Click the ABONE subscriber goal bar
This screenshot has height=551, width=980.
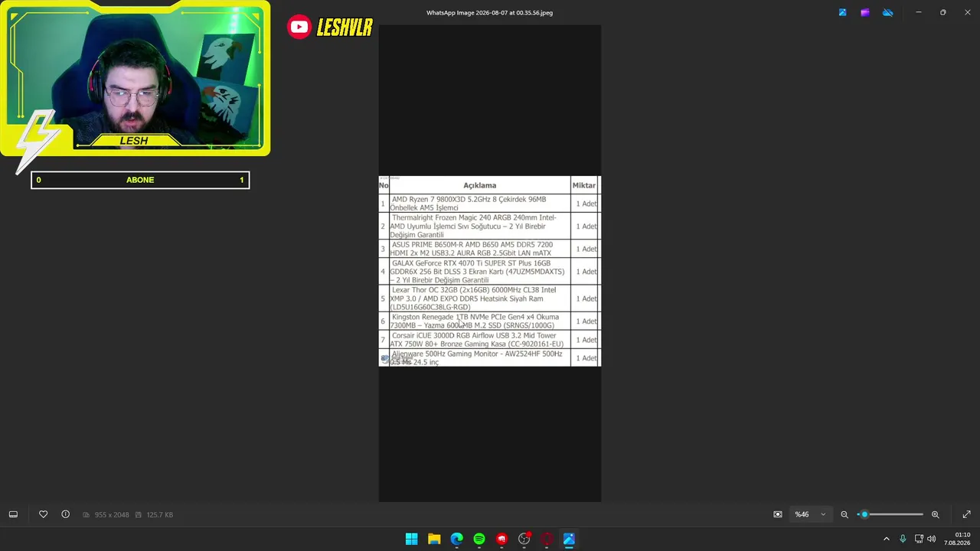[140, 180]
